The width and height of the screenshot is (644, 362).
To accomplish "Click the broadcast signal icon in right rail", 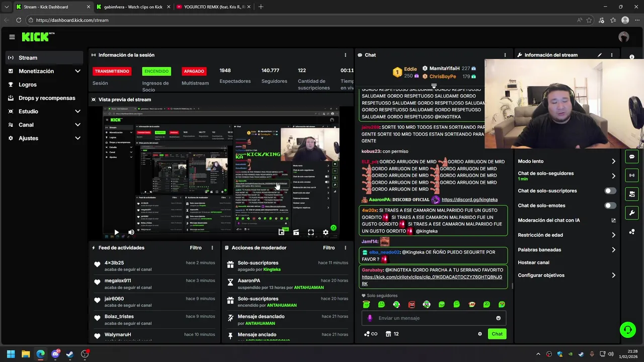I will (x=632, y=175).
